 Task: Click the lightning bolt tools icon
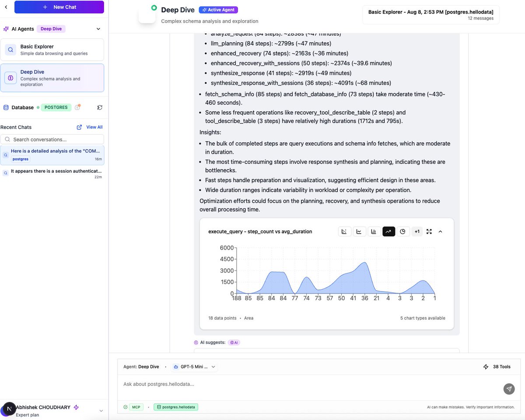pyautogui.click(x=486, y=367)
